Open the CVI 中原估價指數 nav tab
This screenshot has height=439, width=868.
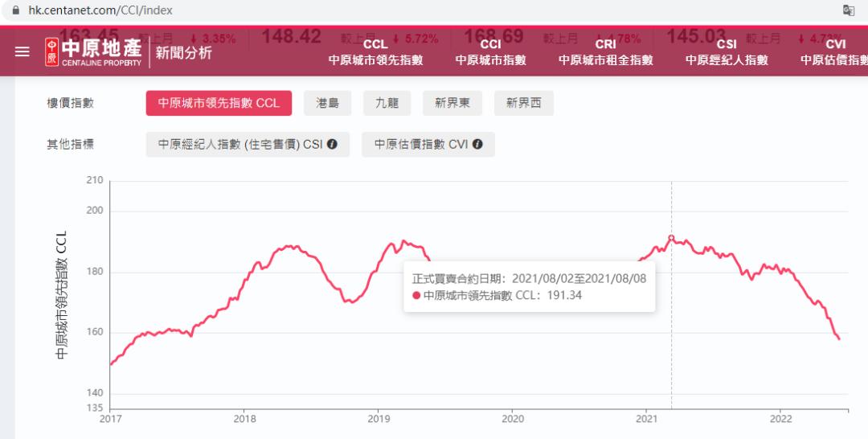(834, 52)
